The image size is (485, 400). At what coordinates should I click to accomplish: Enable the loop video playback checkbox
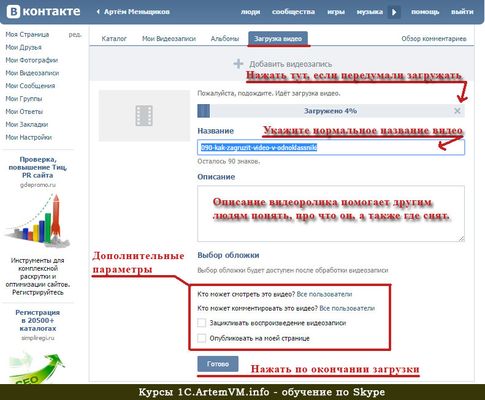[x=202, y=323]
